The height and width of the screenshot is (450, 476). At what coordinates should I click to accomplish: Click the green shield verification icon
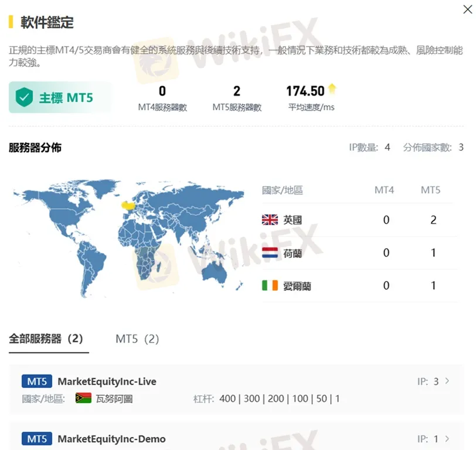(x=25, y=97)
